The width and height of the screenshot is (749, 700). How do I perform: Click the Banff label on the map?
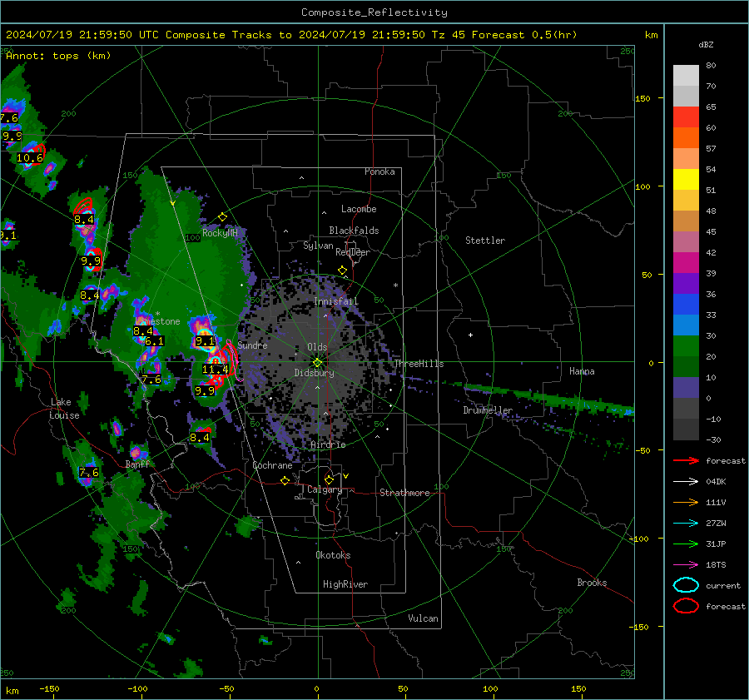click(137, 464)
